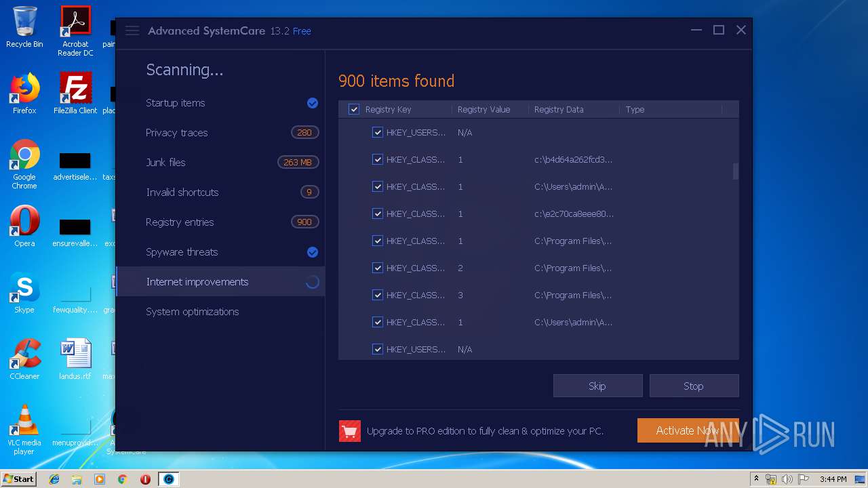The width and height of the screenshot is (868, 488).
Task: Click volume speaker icon in system tray
Action: coord(787,479)
